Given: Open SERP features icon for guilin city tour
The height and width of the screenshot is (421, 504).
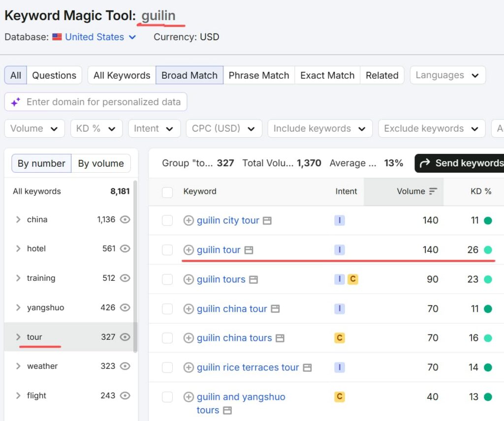Looking at the screenshot, I should pos(267,221).
